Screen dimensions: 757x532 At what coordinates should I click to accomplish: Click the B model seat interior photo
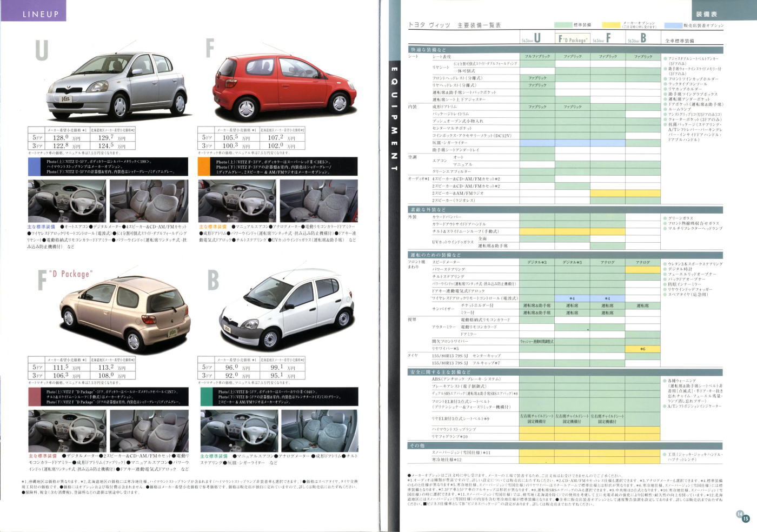pos(319,430)
